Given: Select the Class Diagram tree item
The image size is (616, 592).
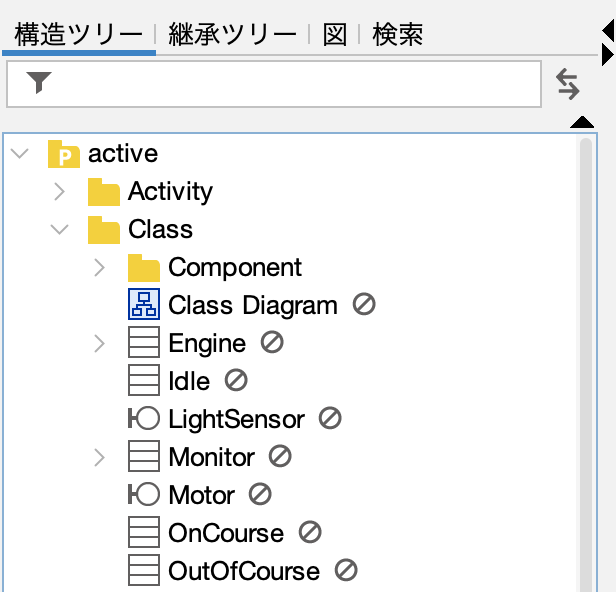Looking at the screenshot, I should click(x=253, y=306).
